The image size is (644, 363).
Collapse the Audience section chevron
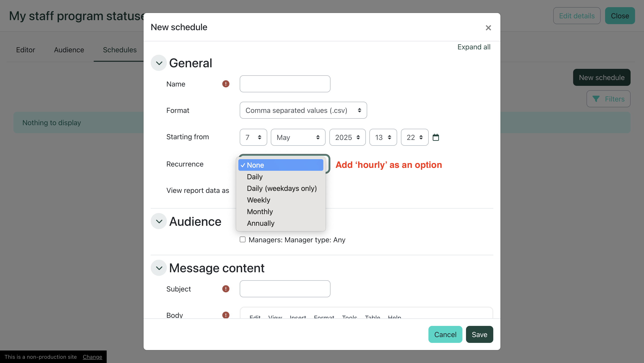(x=159, y=221)
